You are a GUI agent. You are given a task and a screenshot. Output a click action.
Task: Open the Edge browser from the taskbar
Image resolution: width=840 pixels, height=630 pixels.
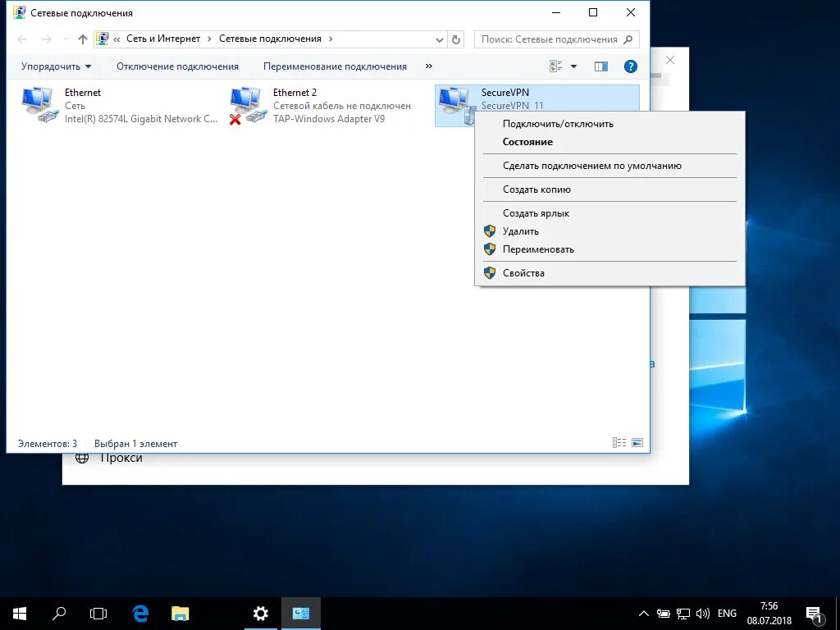tap(139, 613)
